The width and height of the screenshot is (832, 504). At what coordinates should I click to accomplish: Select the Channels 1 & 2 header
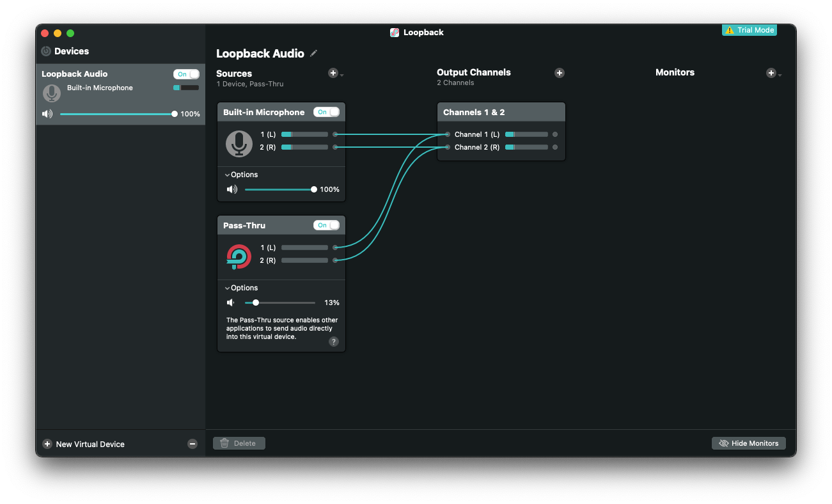[501, 112]
